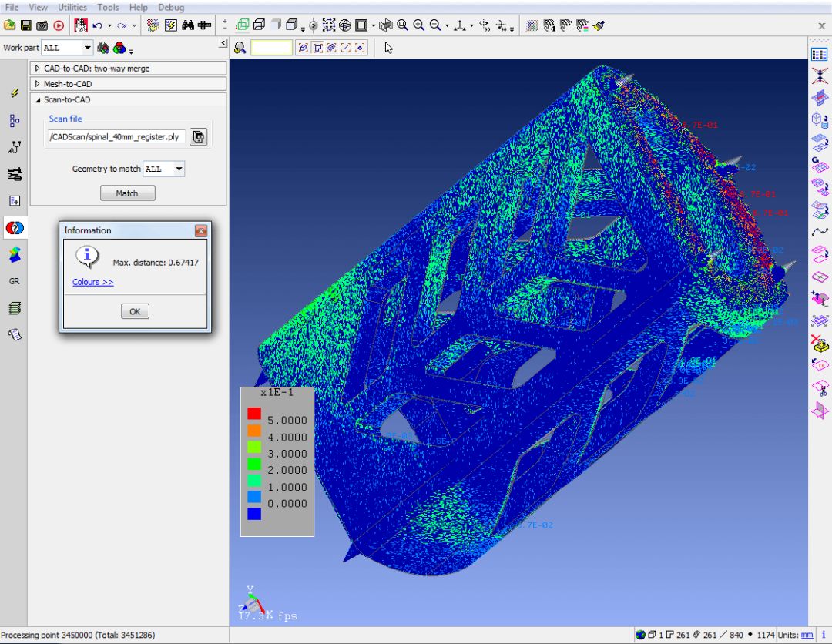Toggle the face selection filter
This screenshot has width=832, height=644.
318,48
